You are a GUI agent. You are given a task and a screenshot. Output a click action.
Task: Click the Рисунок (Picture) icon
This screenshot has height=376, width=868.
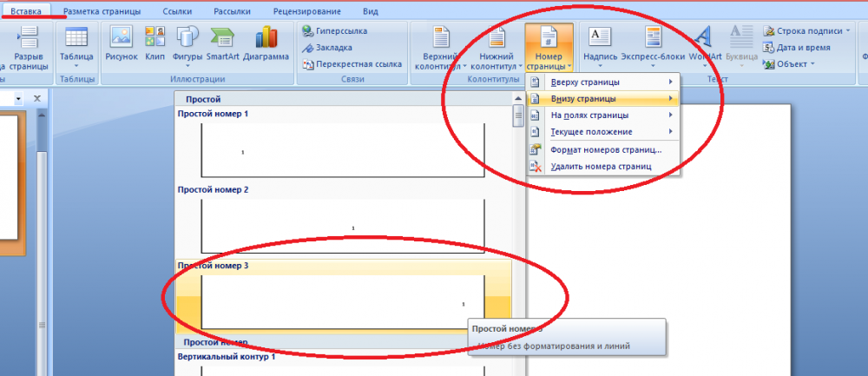[121, 45]
